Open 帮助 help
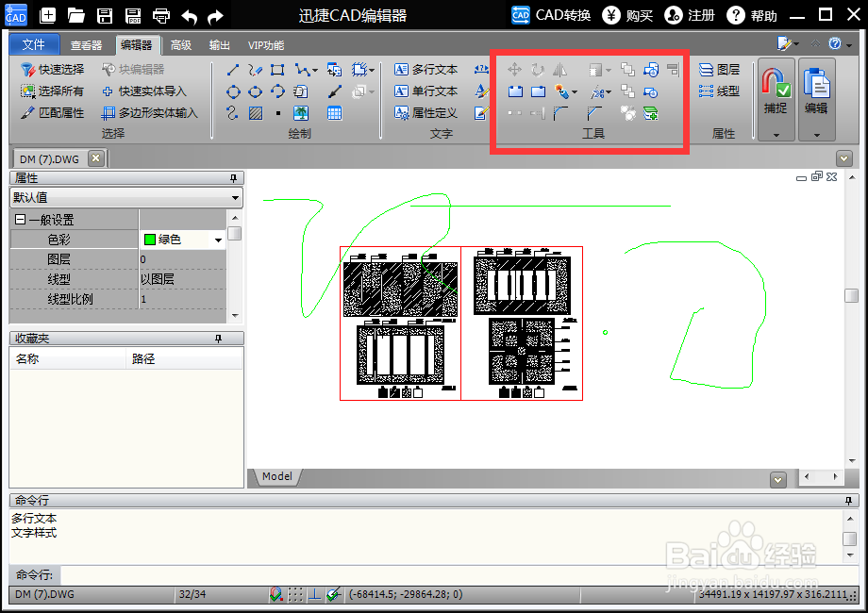This screenshot has width=868, height=613. pos(752,15)
